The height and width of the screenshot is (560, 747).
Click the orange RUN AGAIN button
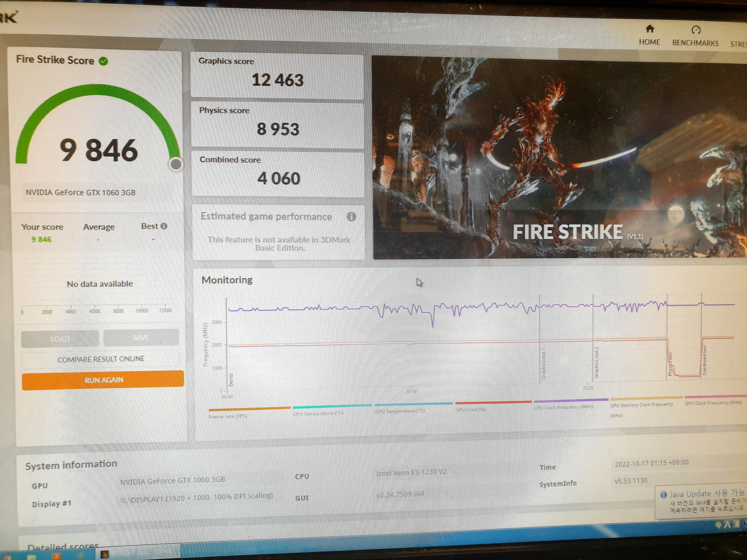tap(103, 380)
